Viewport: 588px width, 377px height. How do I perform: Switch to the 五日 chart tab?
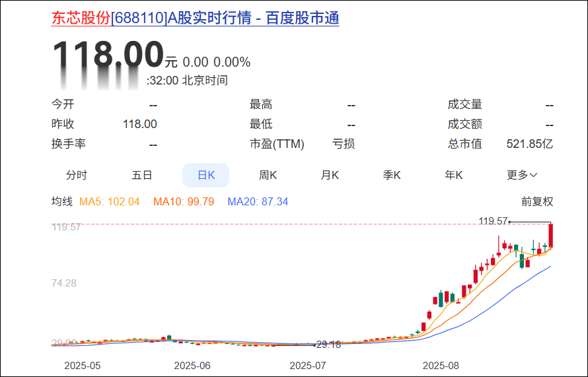[142, 175]
